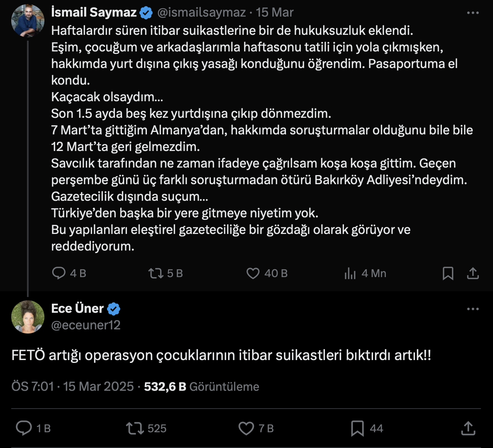The height and width of the screenshot is (448, 493).
Task: Repost İsmail Saymaz's tweet
Action: pos(156,273)
